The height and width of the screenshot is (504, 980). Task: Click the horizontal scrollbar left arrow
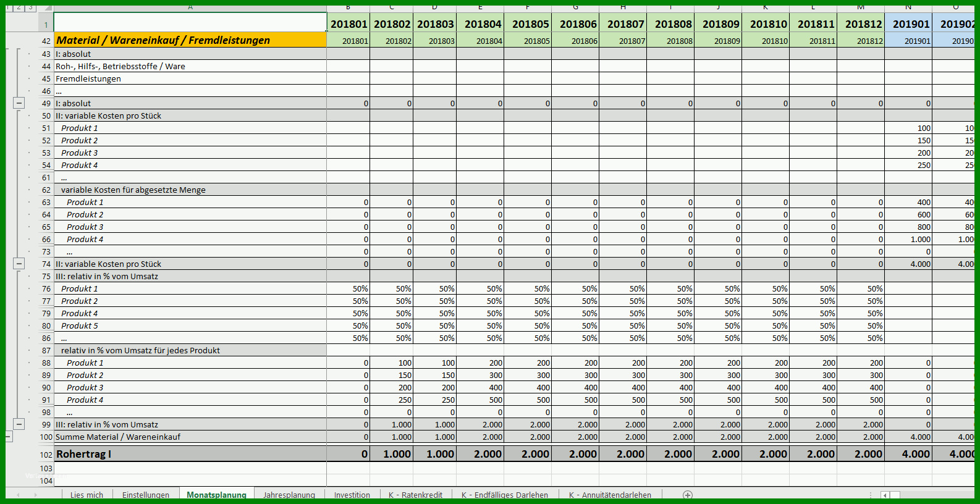[x=885, y=495]
